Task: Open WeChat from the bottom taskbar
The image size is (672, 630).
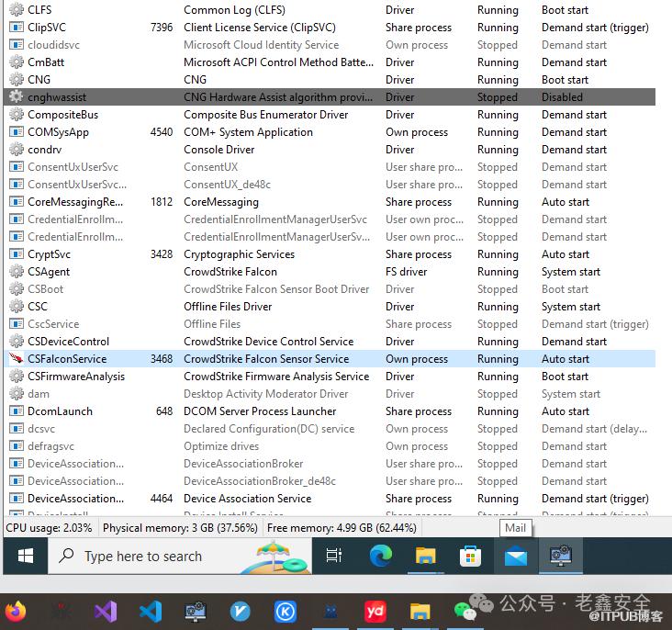Action: pyautogui.click(x=465, y=611)
